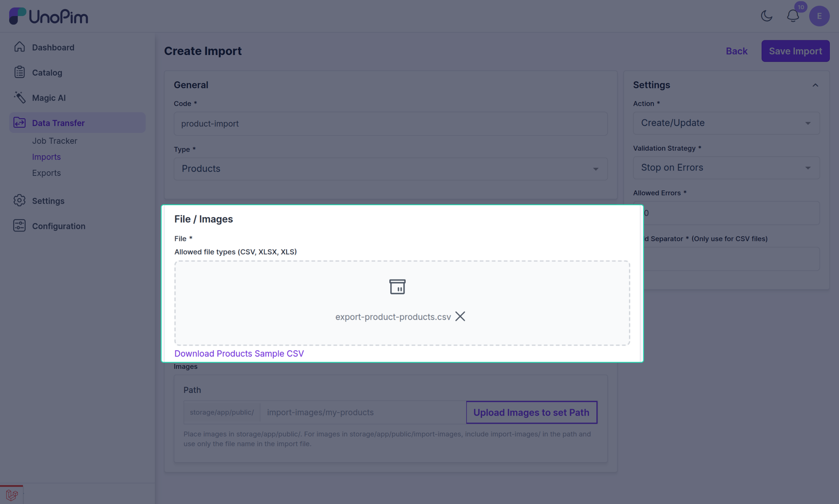This screenshot has width=839, height=504.
Task: Go to Job Tracker submenu
Action: 54,140
